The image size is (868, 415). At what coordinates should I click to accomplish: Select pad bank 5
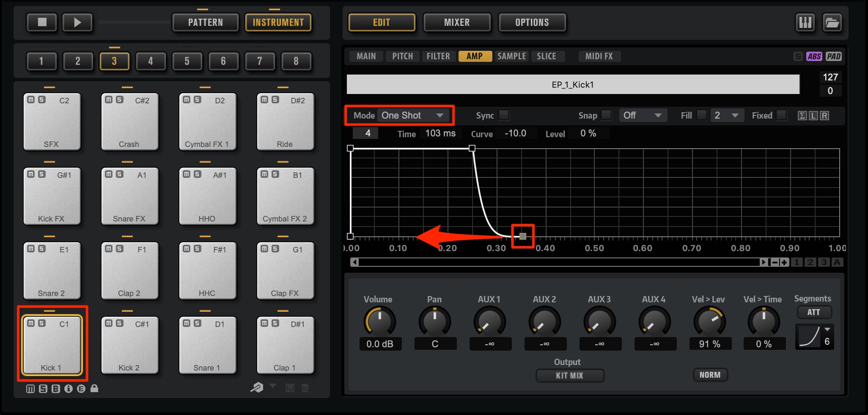tap(187, 61)
